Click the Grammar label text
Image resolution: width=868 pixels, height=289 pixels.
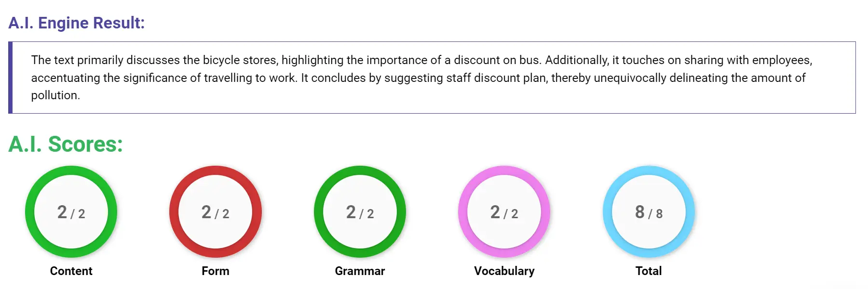(360, 271)
